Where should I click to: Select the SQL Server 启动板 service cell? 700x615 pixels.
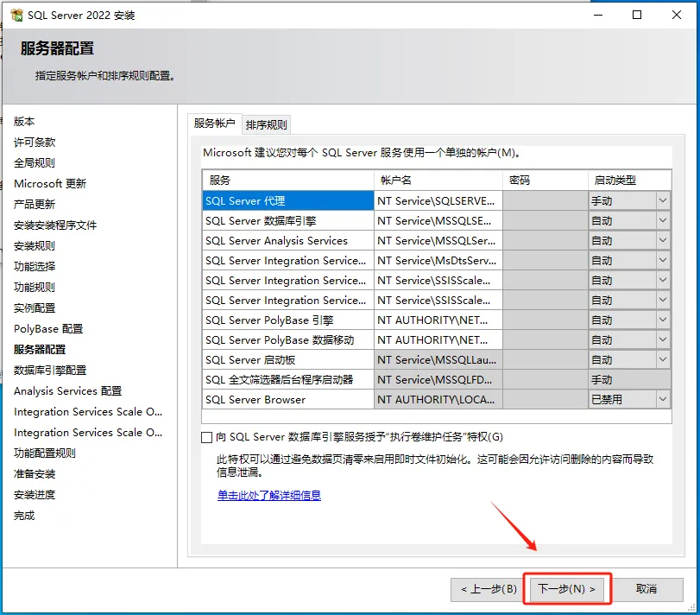(x=288, y=359)
